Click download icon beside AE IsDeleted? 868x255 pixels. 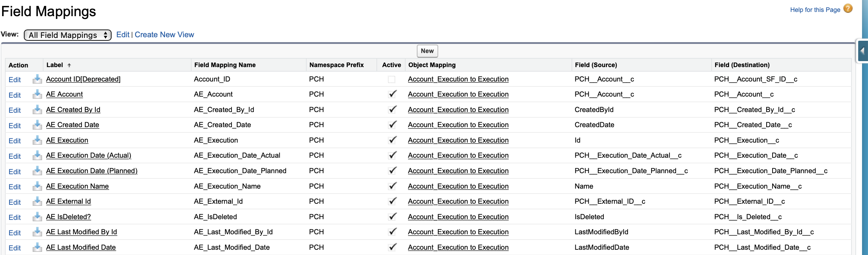pyautogui.click(x=37, y=217)
